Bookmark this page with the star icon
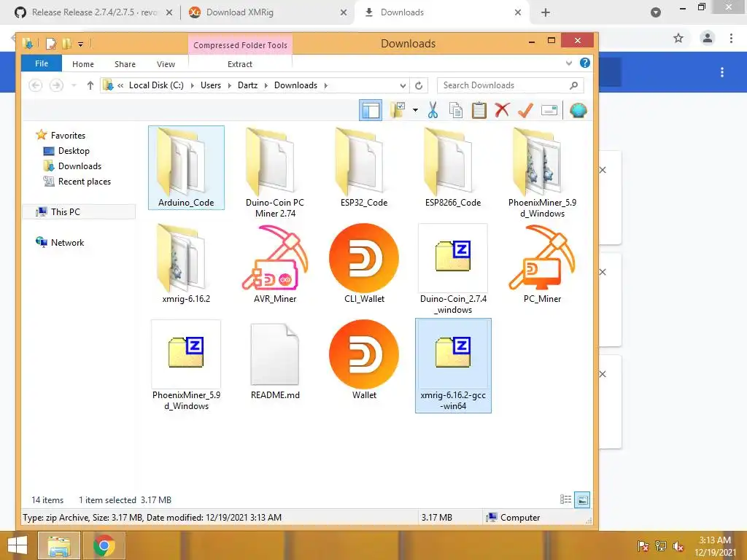Screen dimensions: 747x560 click(x=678, y=38)
